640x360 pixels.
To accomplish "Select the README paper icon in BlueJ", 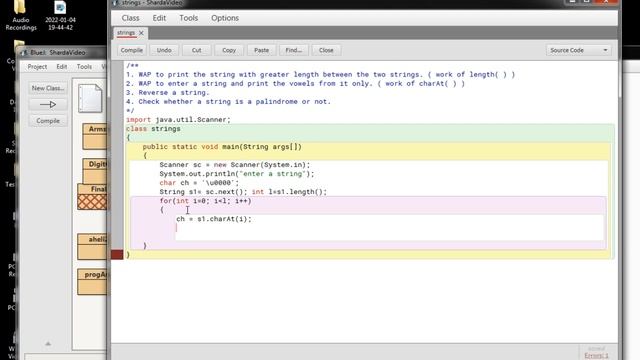I will (x=90, y=98).
